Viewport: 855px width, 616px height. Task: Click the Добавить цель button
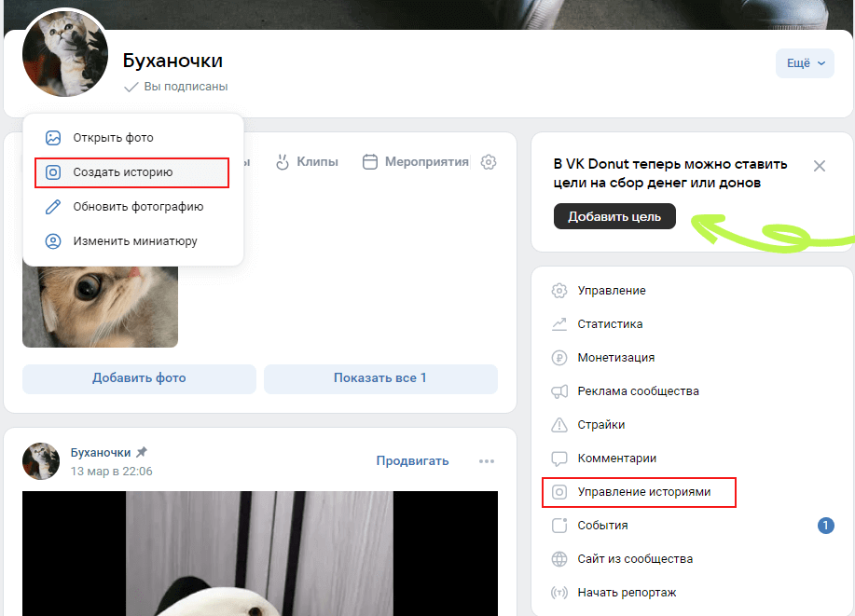pyautogui.click(x=614, y=216)
